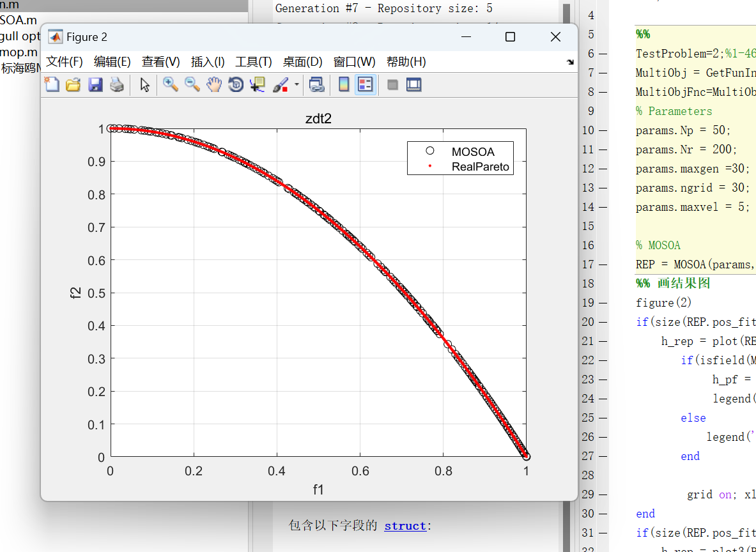Screen dimensions: 756x552
Task: Open the 编辑(E) menu
Action: pos(112,62)
